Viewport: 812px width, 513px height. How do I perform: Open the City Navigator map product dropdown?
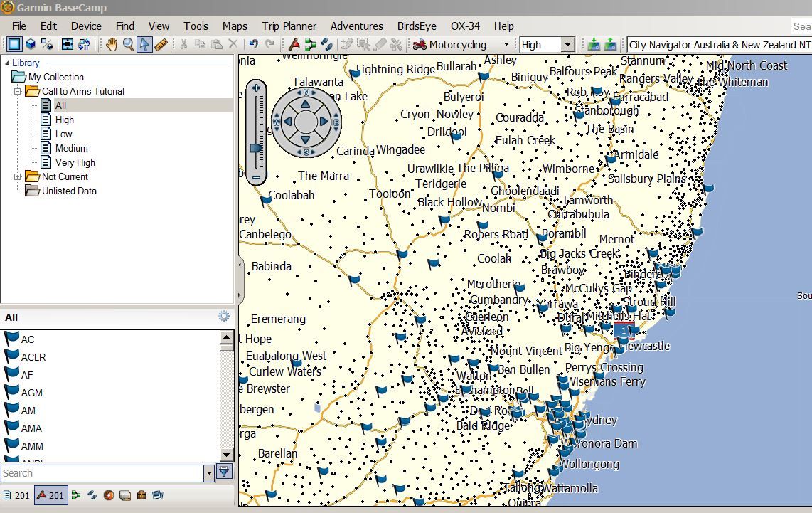(720, 45)
